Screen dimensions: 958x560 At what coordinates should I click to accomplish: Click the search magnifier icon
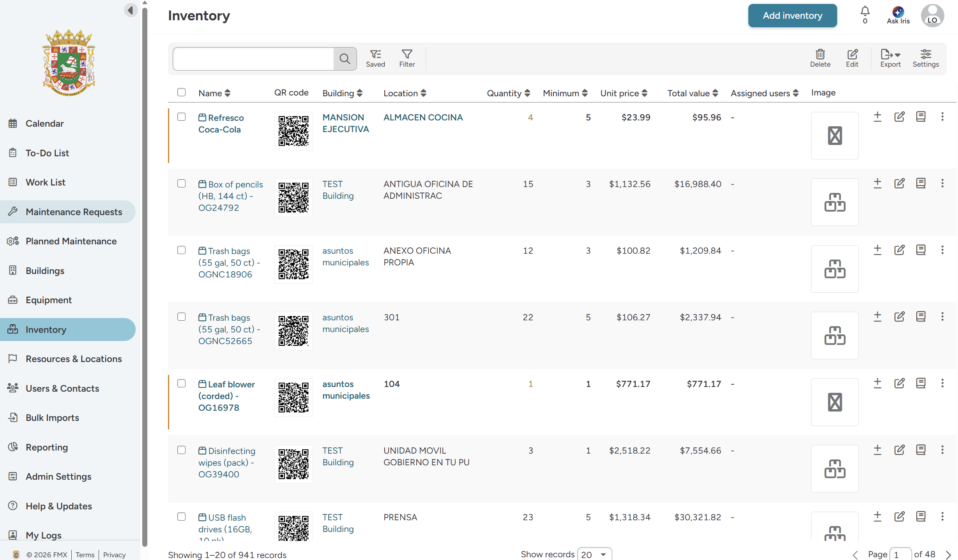coord(345,58)
